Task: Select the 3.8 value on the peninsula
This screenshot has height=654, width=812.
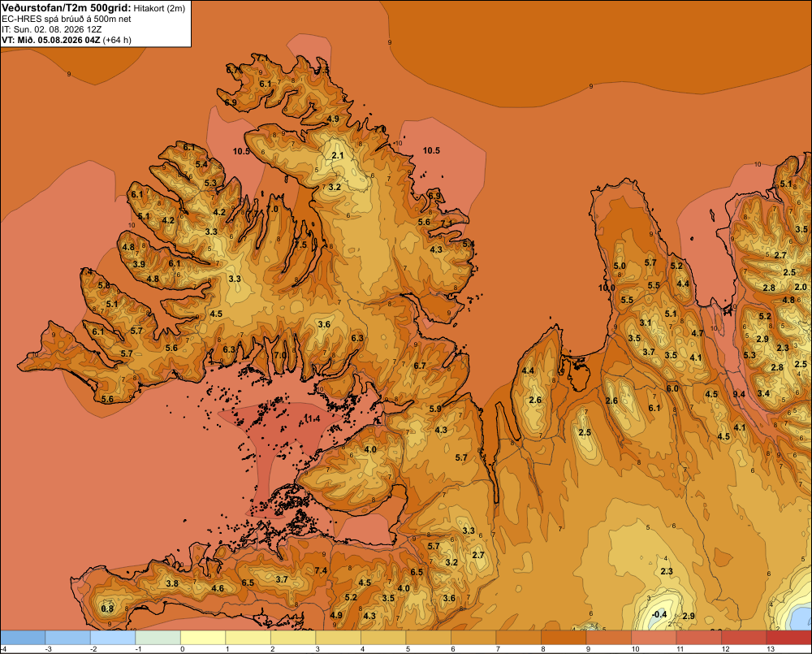Action: click(172, 583)
